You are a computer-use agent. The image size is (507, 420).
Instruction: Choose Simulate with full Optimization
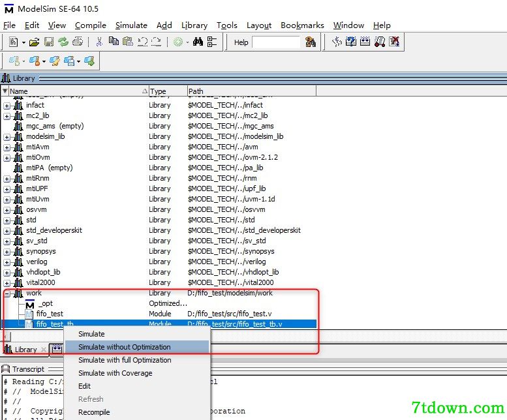tap(138, 360)
